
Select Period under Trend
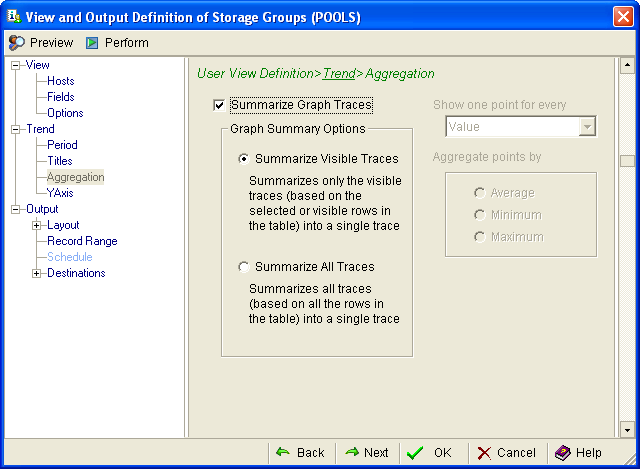tap(62, 145)
